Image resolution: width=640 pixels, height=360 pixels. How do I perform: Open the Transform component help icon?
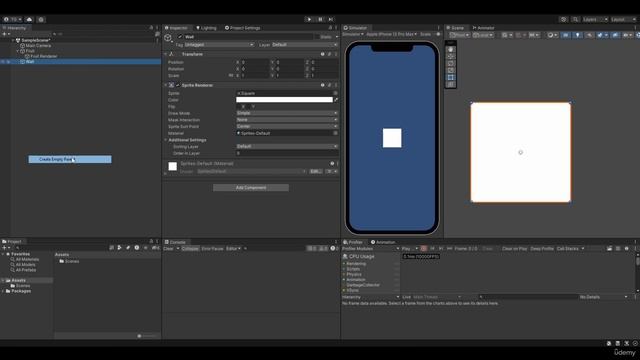[322, 54]
